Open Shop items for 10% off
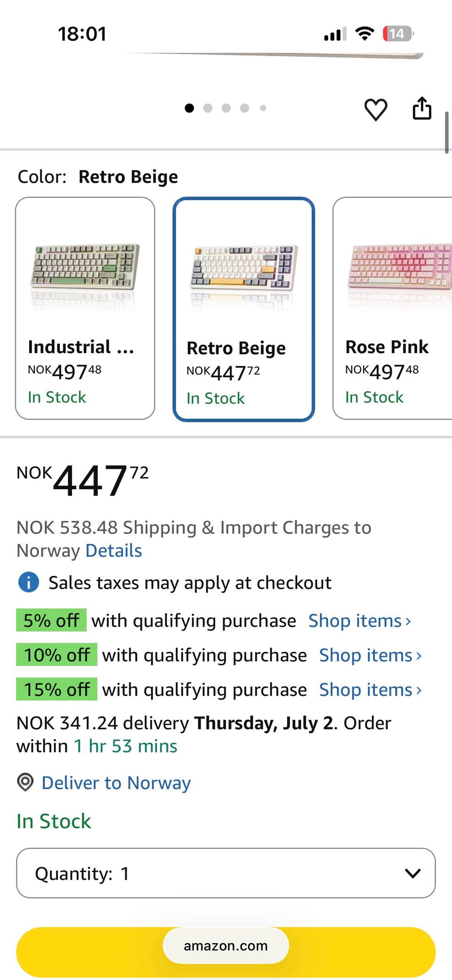This screenshot has width=452, height=980. point(371,655)
